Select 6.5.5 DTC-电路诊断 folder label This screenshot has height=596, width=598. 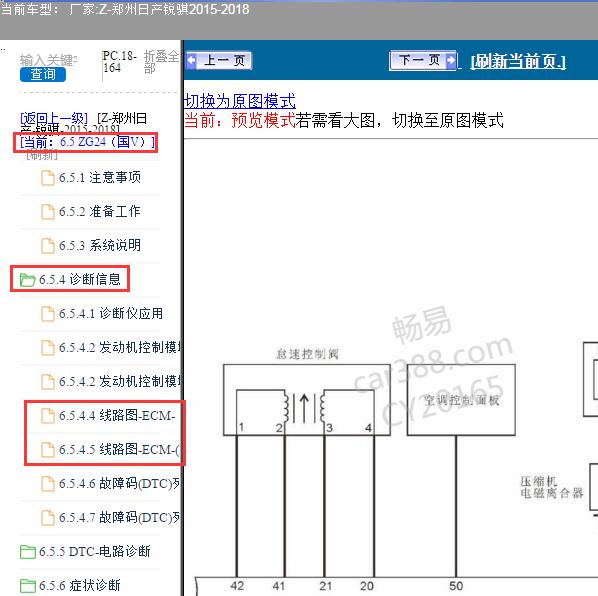tap(95, 551)
